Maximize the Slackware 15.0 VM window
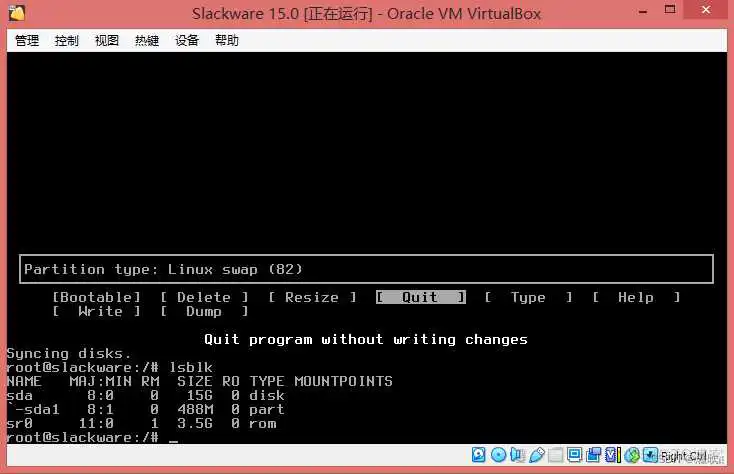Image resolution: width=734 pixels, height=474 pixels. tap(670, 10)
